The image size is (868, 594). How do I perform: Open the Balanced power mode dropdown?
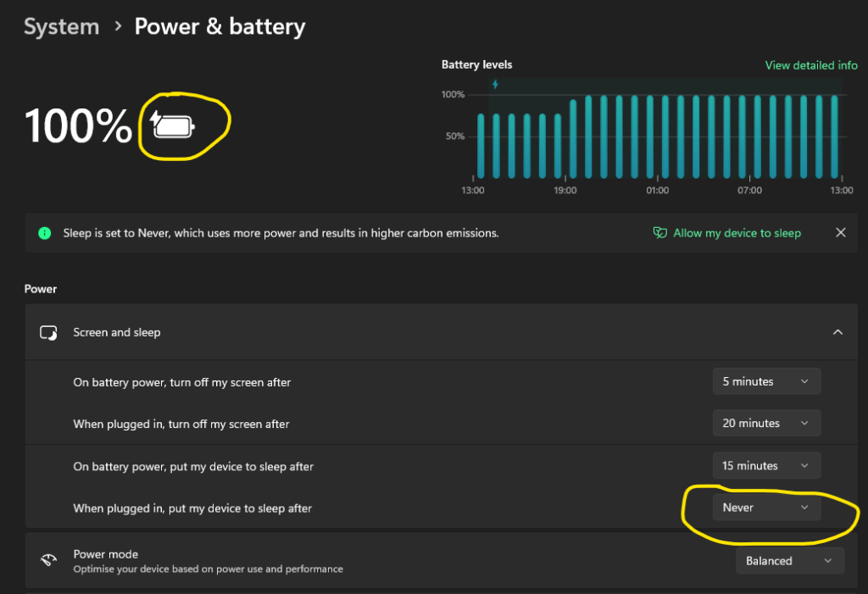click(789, 561)
